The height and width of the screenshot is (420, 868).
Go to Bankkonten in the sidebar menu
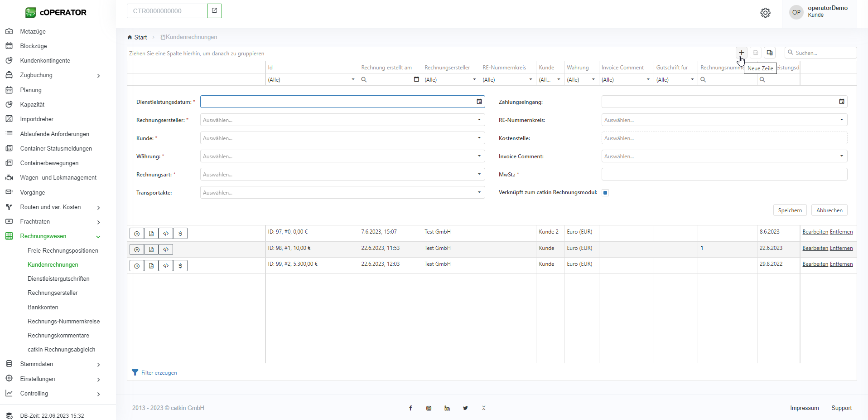[43, 307]
